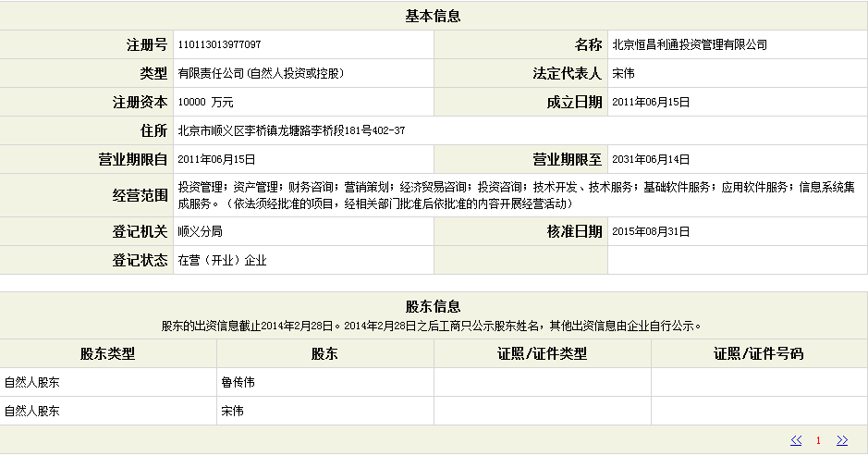Screen dimensions: 868x456
Task: Select page number 1 in pagination
Action: coord(818,441)
